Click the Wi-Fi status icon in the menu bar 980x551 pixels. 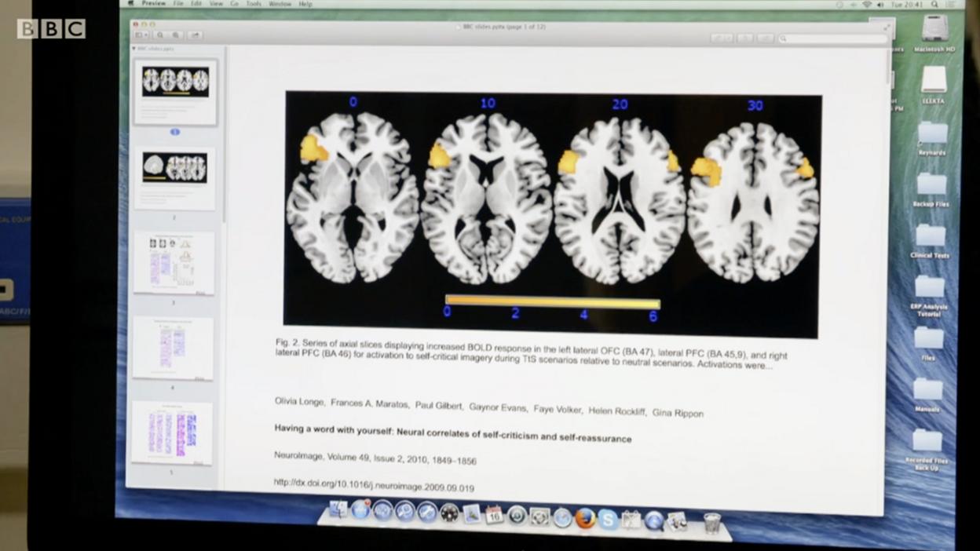[x=868, y=4]
